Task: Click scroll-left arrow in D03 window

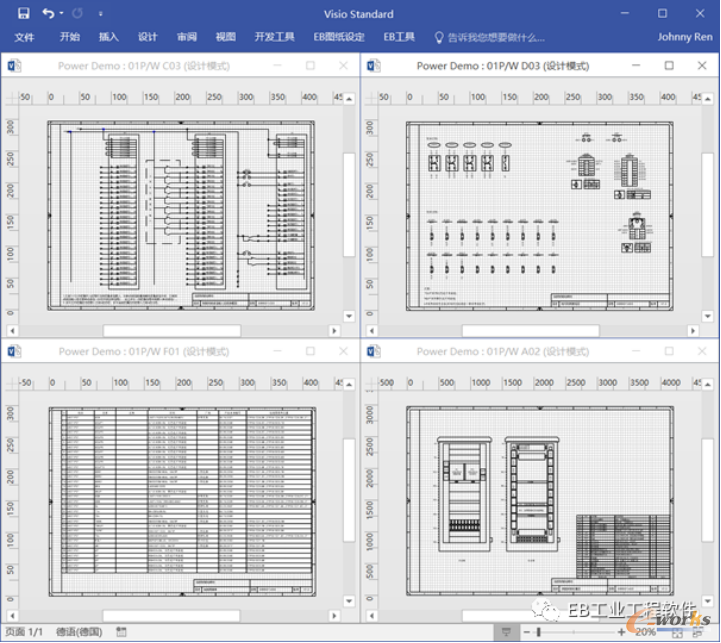Action: click(x=372, y=330)
